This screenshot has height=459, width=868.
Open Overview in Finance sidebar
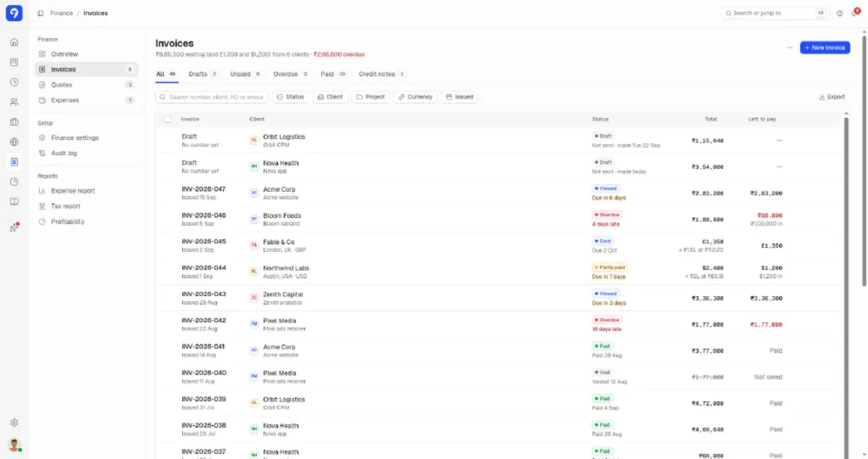[x=86, y=54]
